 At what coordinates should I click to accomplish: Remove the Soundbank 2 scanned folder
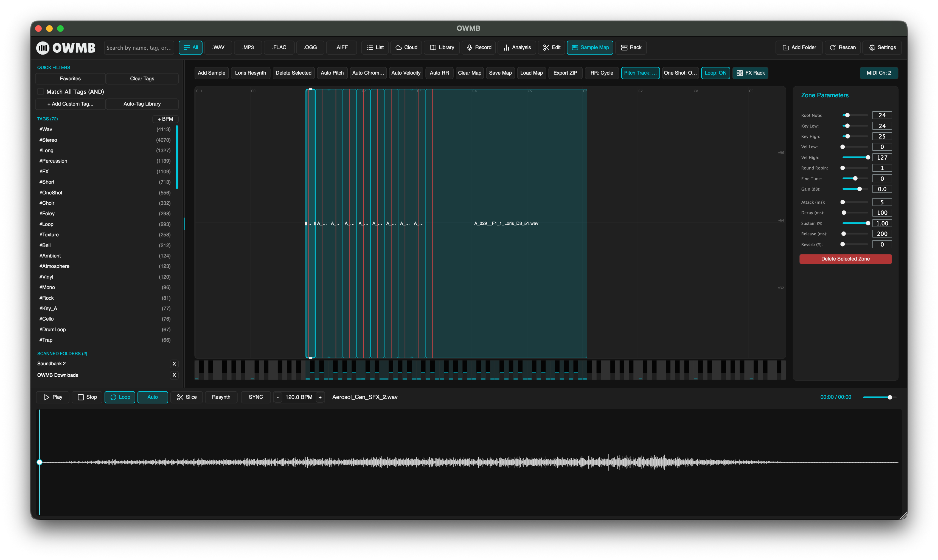point(174,364)
